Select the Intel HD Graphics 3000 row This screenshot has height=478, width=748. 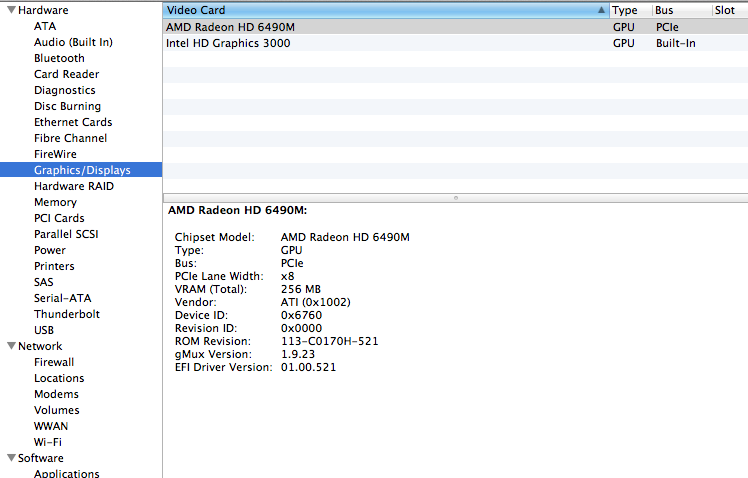(456, 43)
